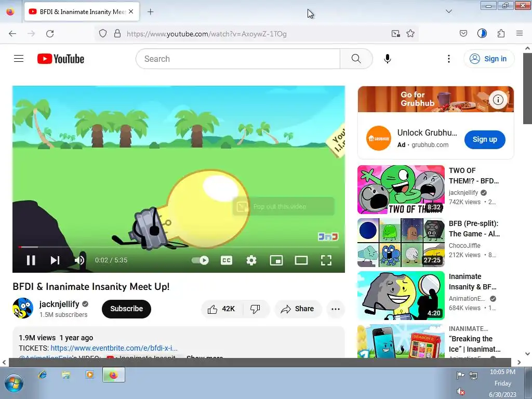Go back in browser
532x399 pixels.
12,34
